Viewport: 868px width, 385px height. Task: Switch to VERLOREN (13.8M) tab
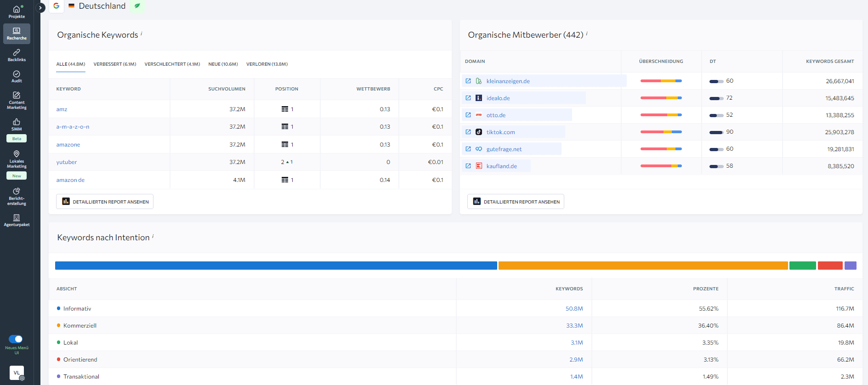click(x=267, y=64)
